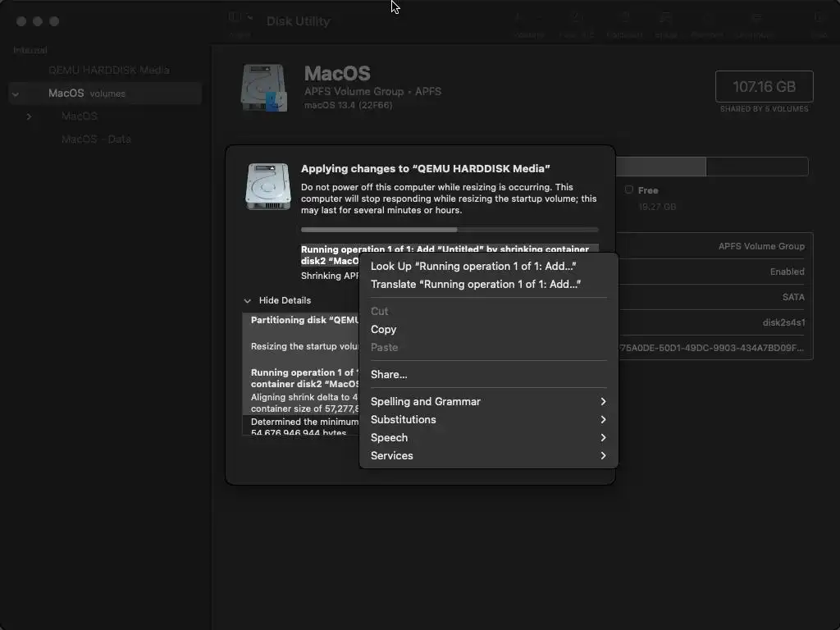This screenshot has height=630, width=840.
Task: Choose Translate "Running operation 1 of 1: Add..."
Action: pos(488,285)
